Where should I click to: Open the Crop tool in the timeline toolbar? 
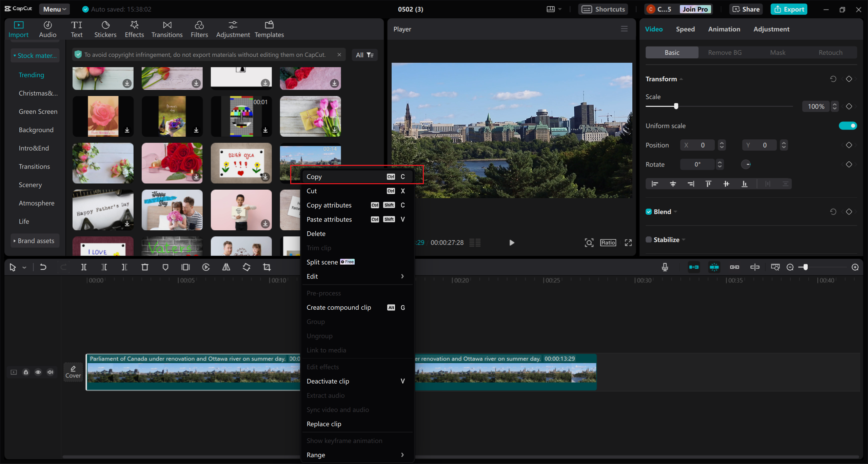[x=267, y=267]
